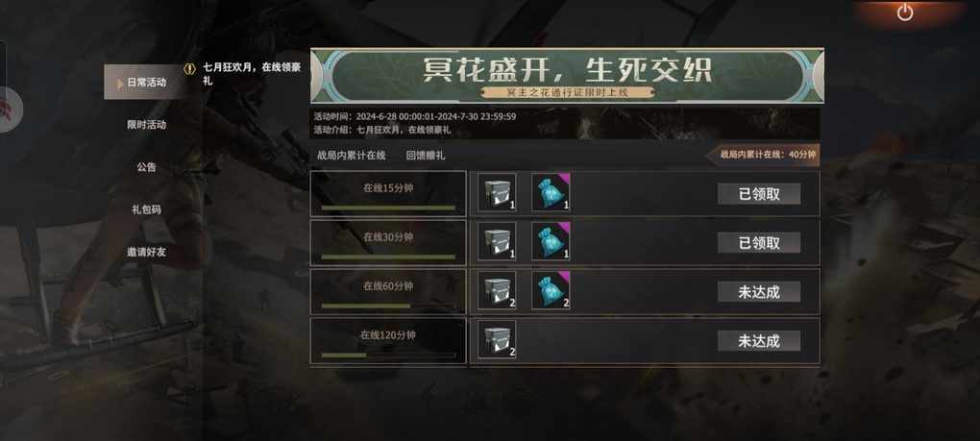This screenshot has height=441, width=980.
Task: Switch to the 回馈赠礼 tab
Action: coord(426,156)
